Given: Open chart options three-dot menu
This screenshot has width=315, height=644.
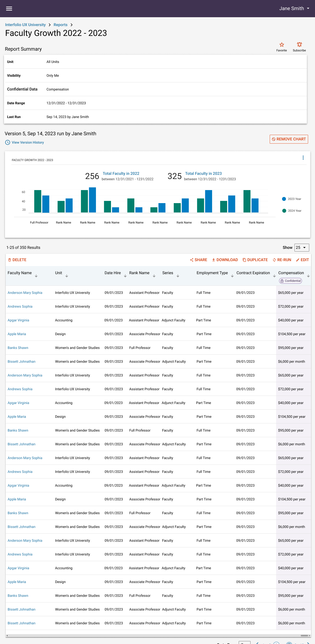Looking at the screenshot, I should point(303,158).
